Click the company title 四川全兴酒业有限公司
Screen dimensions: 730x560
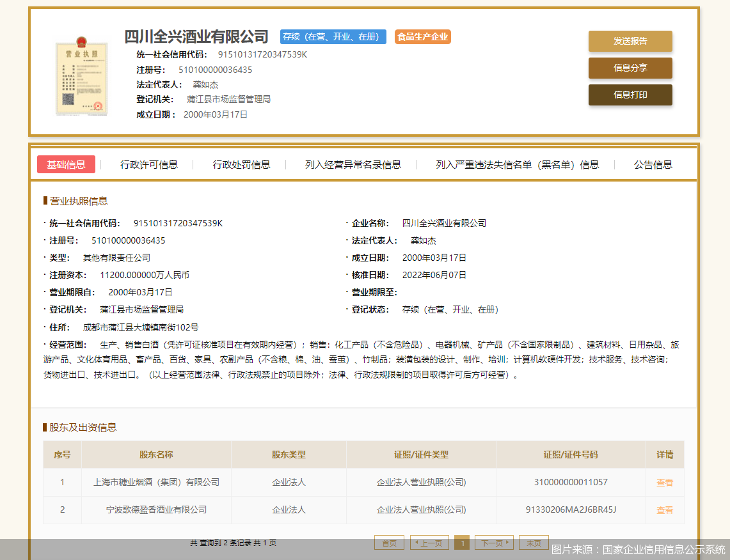[x=196, y=36]
